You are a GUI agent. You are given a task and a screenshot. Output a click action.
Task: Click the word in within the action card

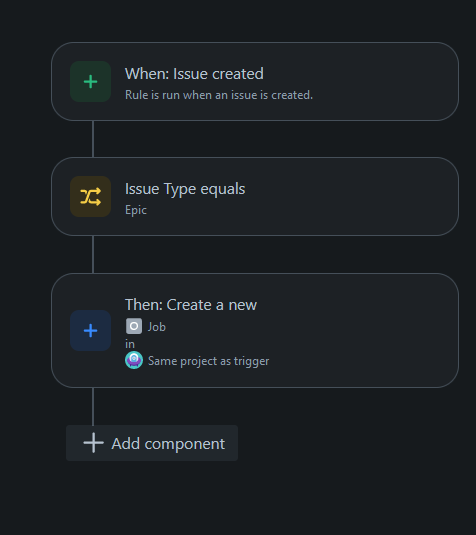point(130,344)
